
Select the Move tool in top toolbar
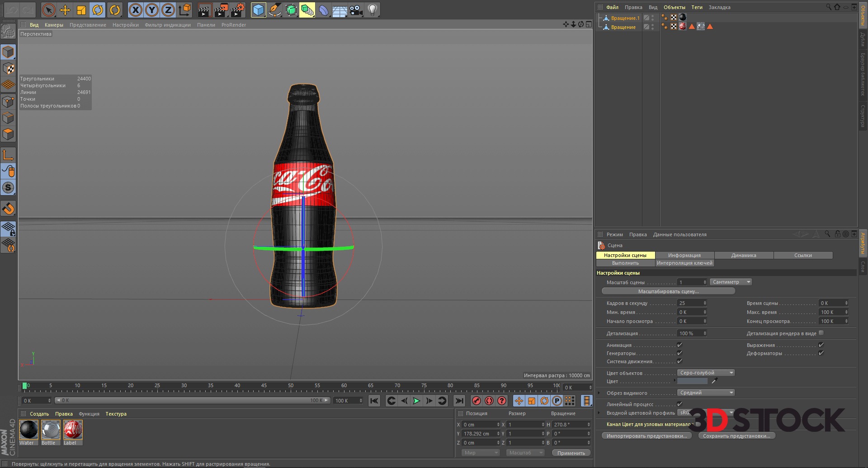pos(65,10)
